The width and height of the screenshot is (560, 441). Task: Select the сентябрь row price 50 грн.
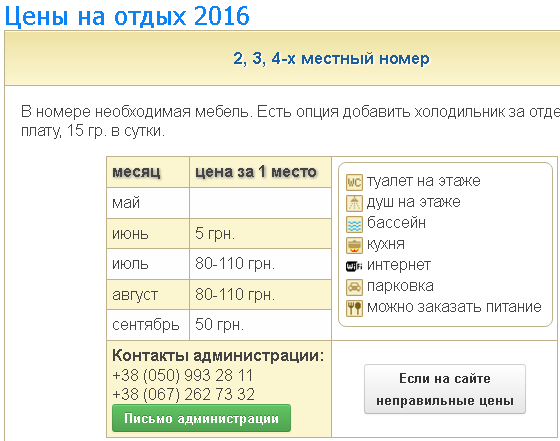click(x=260, y=325)
